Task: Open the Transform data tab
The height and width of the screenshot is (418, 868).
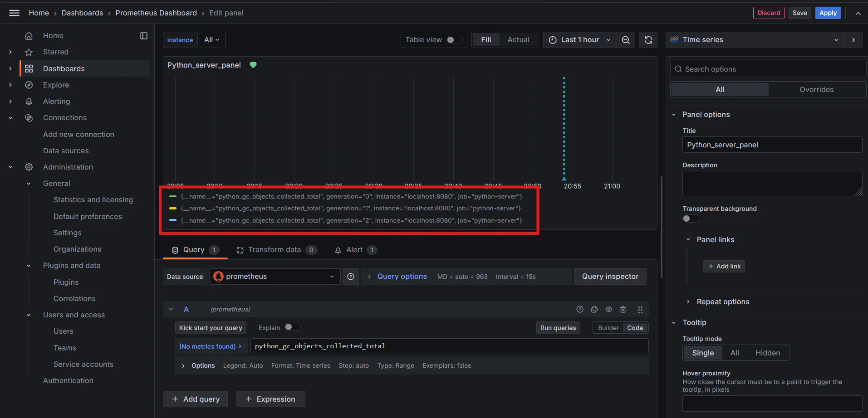Action: coord(277,250)
